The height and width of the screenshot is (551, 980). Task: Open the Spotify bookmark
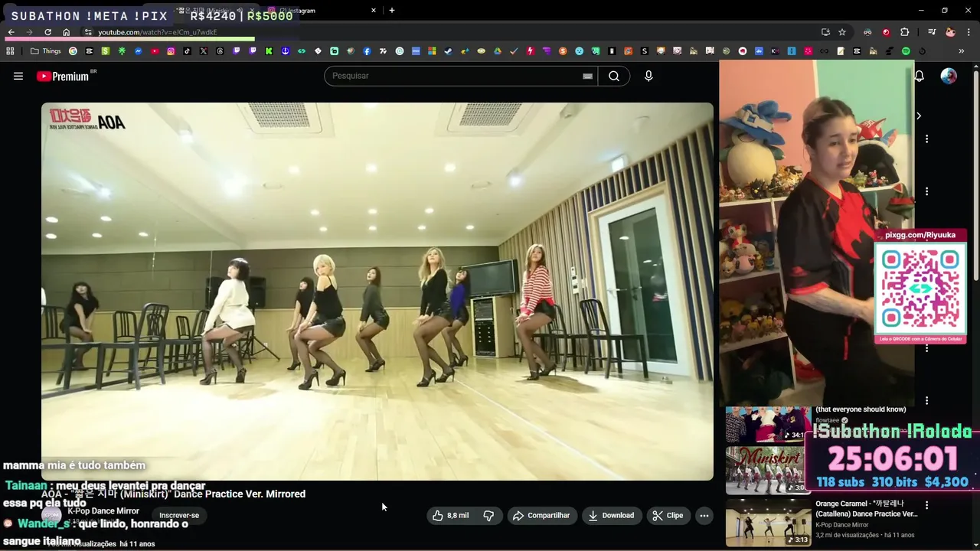pyautogui.click(x=906, y=51)
